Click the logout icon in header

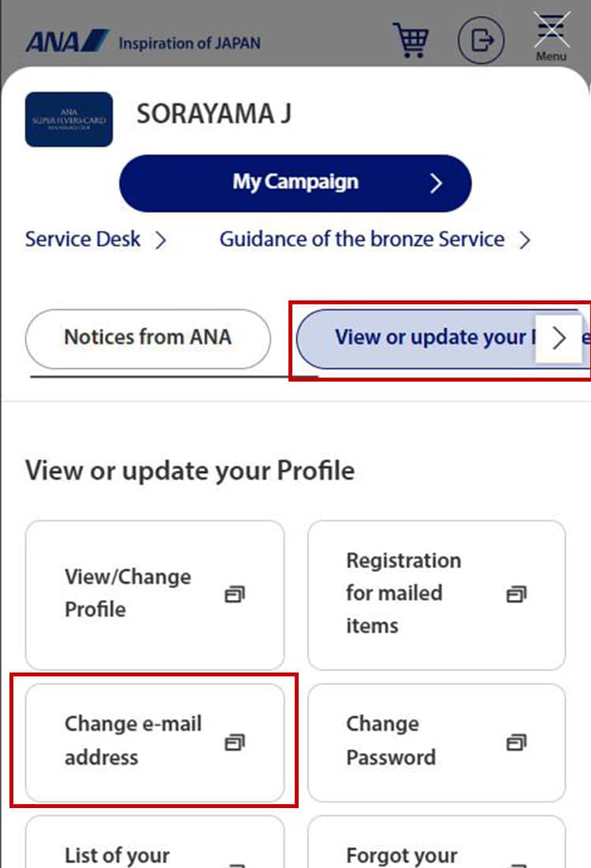click(481, 39)
